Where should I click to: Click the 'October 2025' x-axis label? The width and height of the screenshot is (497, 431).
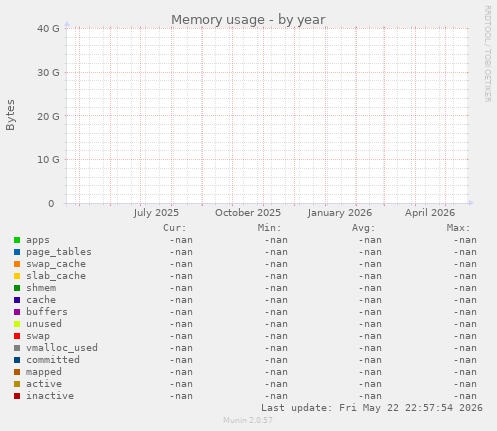[x=248, y=213]
